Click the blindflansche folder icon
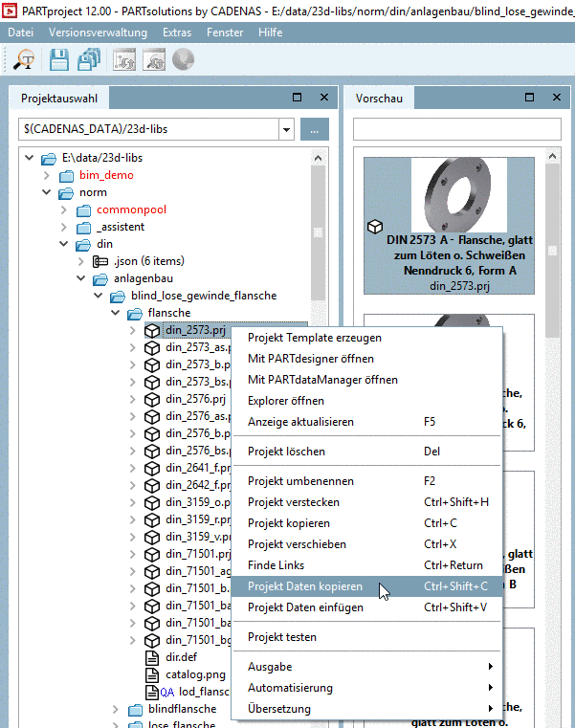575x728 pixels. click(135, 710)
